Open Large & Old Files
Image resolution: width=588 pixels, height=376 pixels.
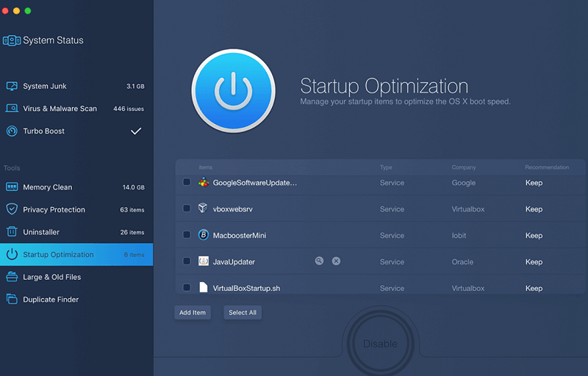click(x=76, y=277)
